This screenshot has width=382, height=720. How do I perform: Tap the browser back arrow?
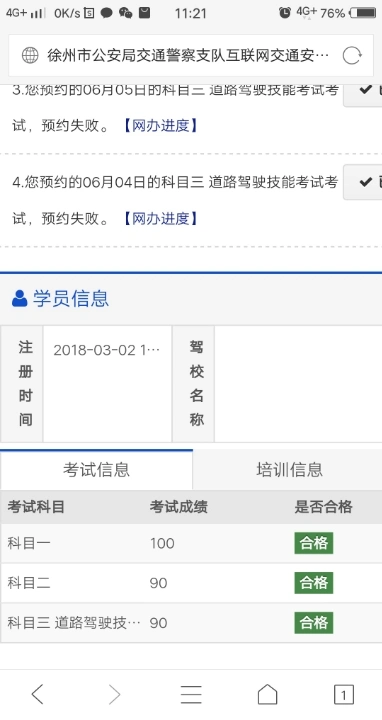click(x=38, y=694)
